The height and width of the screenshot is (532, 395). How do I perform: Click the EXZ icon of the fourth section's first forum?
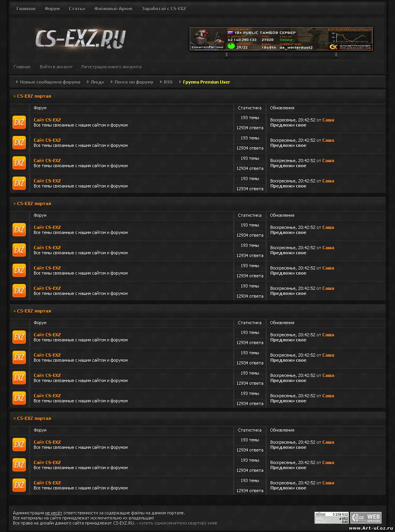(x=19, y=445)
